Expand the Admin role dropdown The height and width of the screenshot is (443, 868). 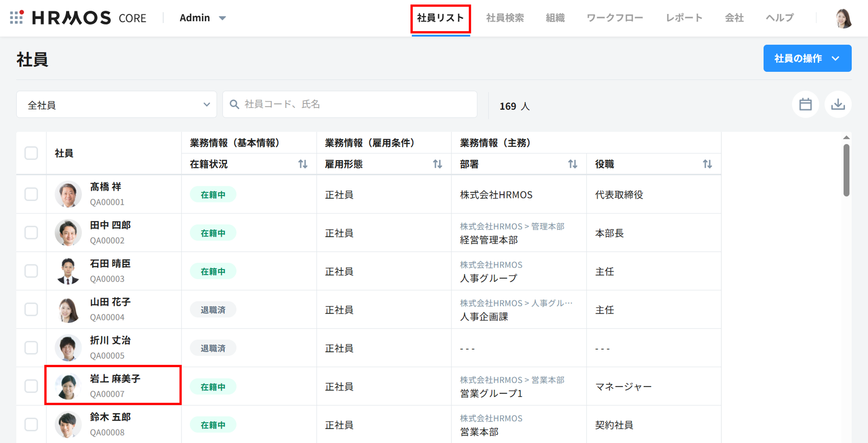click(x=203, y=18)
